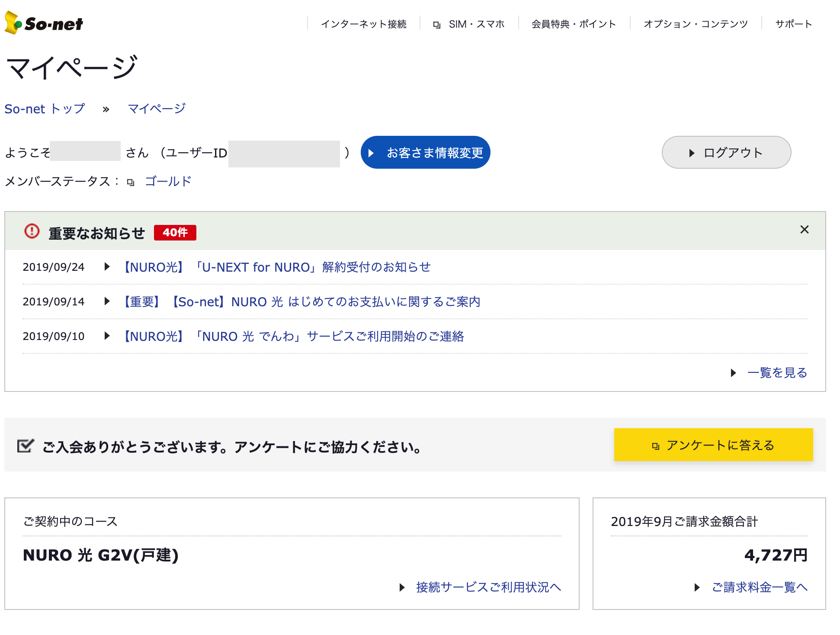The height and width of the screenshot is (635, 840).
Task: Open 接続サービスご利用状況へ link
Action: [x=488, y=587]
